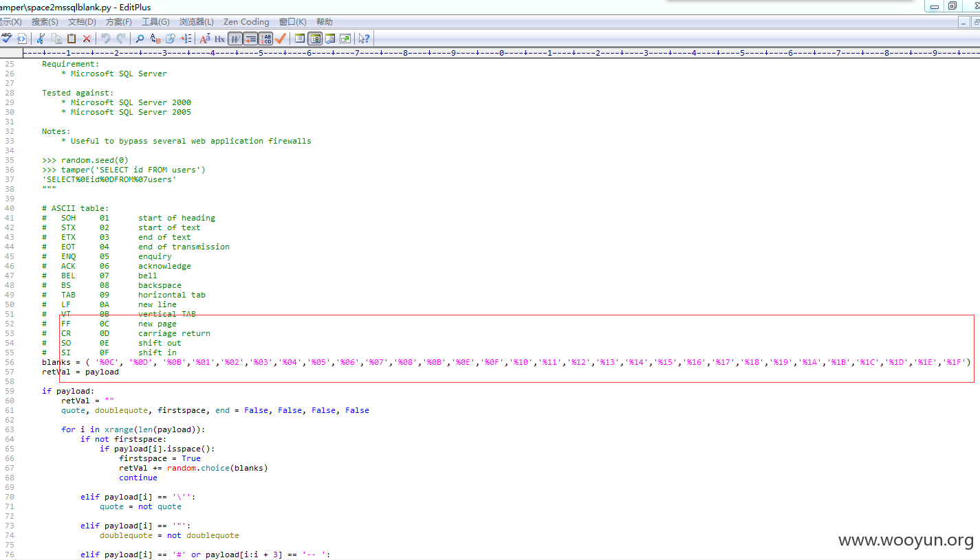Open Go to Line icon
Viewport: 980px width, 560px height.
pyautogui.click(x=186, y=38)
